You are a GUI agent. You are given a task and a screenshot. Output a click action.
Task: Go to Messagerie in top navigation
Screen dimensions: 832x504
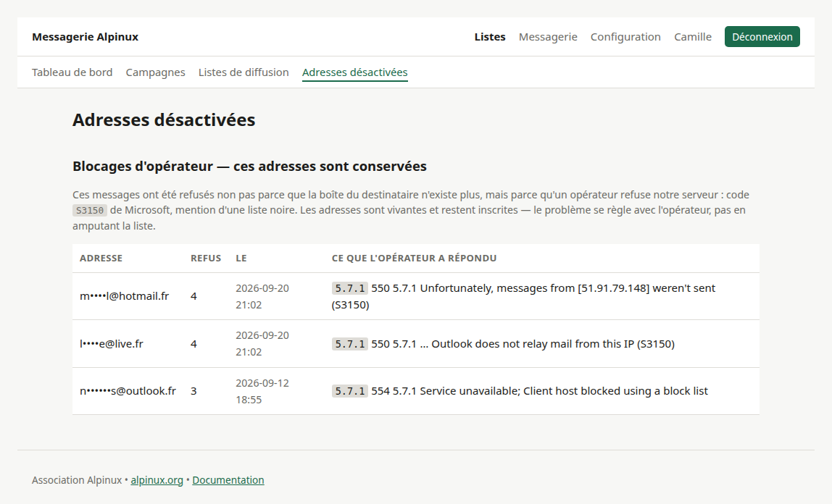coord(548,36)
